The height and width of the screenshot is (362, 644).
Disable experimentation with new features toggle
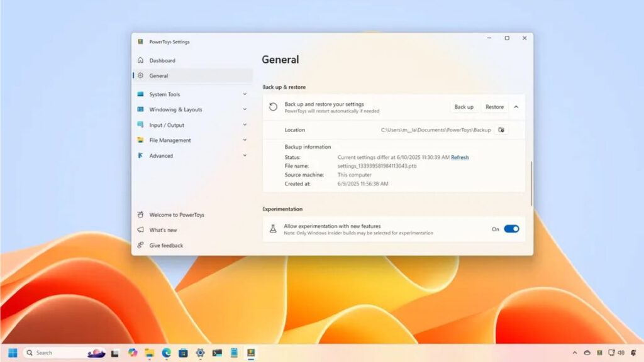511,229
